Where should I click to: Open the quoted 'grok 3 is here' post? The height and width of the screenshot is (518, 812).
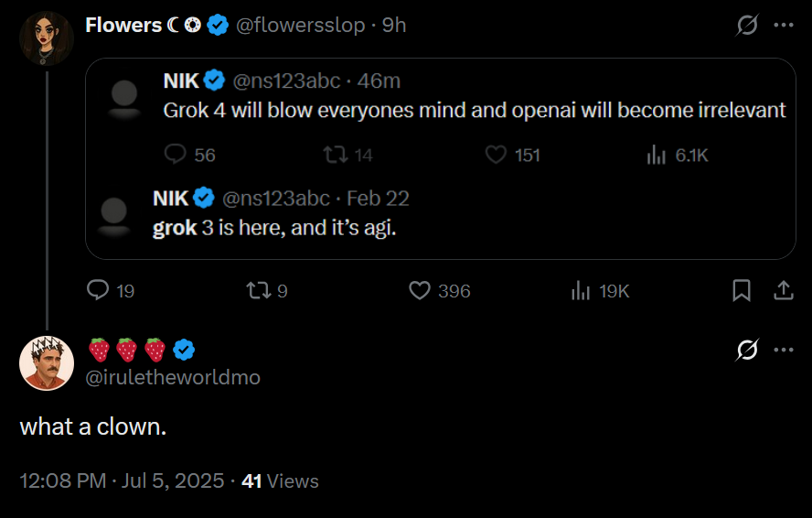click(x=274, y=228)
